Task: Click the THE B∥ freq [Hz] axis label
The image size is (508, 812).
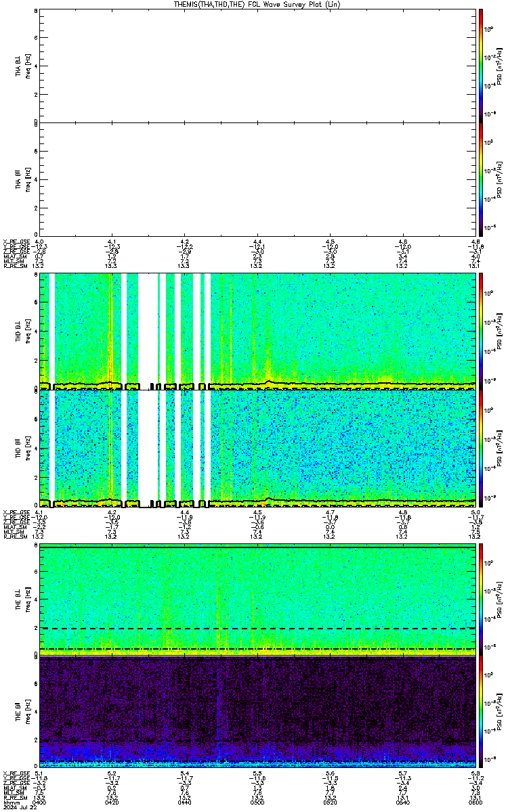Action: pos(26,711)
